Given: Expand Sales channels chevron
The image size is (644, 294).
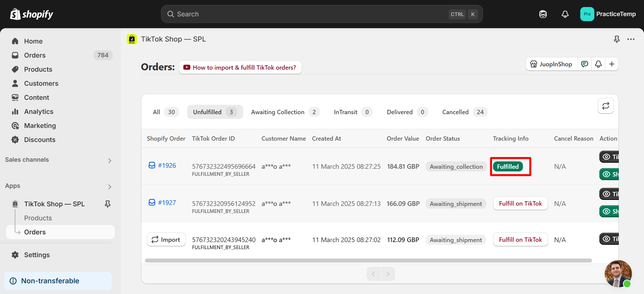Looking at the screenshot, I should click(x=110, y=160).
